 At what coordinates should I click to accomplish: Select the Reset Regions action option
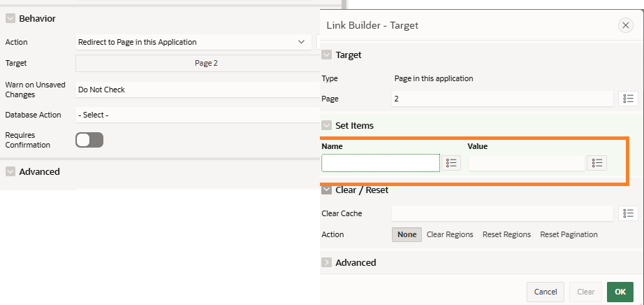506,234
